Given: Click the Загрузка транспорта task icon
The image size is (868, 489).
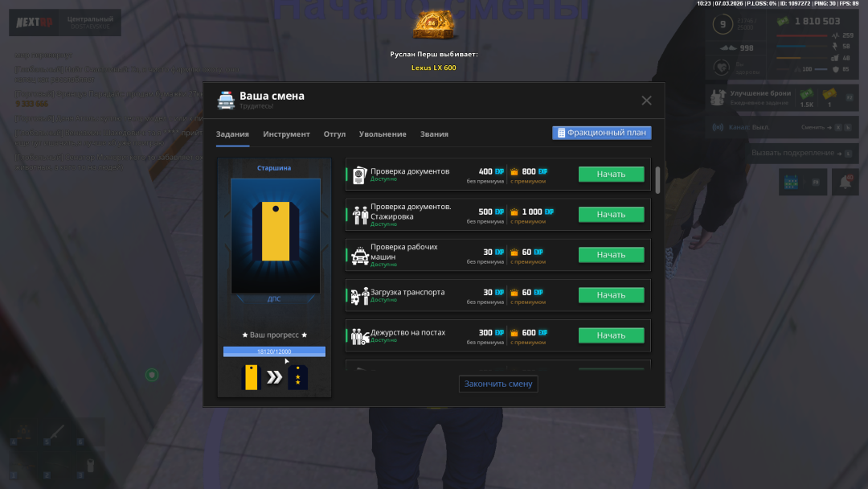Looking at the screenshot, I should click(359, 295).
